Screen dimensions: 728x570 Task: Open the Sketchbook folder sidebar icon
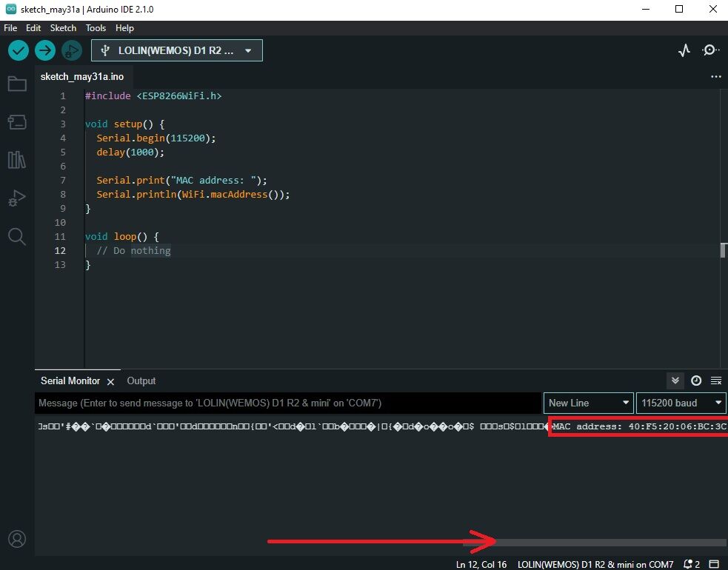17,84
